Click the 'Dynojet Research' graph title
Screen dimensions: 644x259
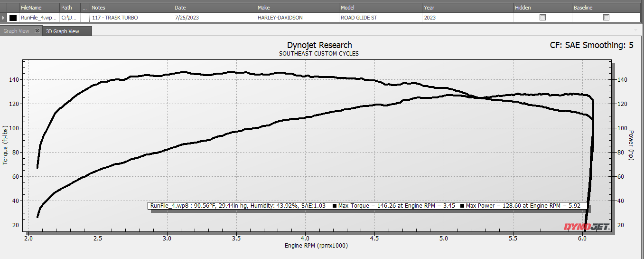tap(319, 45)
